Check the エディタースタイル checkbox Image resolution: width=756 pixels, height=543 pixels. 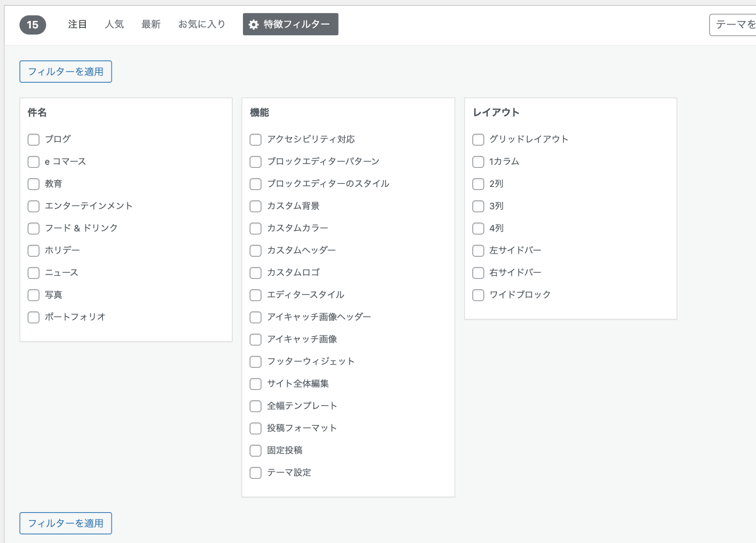click(x=255, y=295)
